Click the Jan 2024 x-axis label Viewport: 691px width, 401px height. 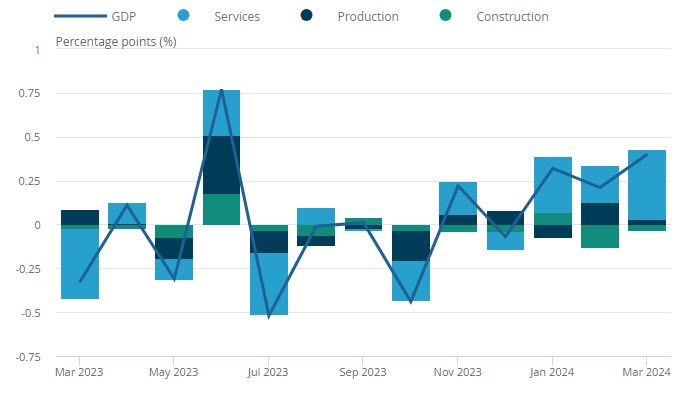coord(553,372)
